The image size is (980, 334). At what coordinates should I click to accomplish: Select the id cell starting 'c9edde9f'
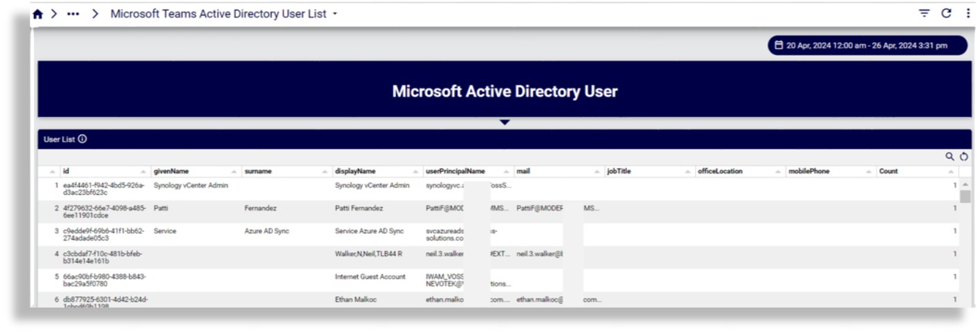(104, 235)
